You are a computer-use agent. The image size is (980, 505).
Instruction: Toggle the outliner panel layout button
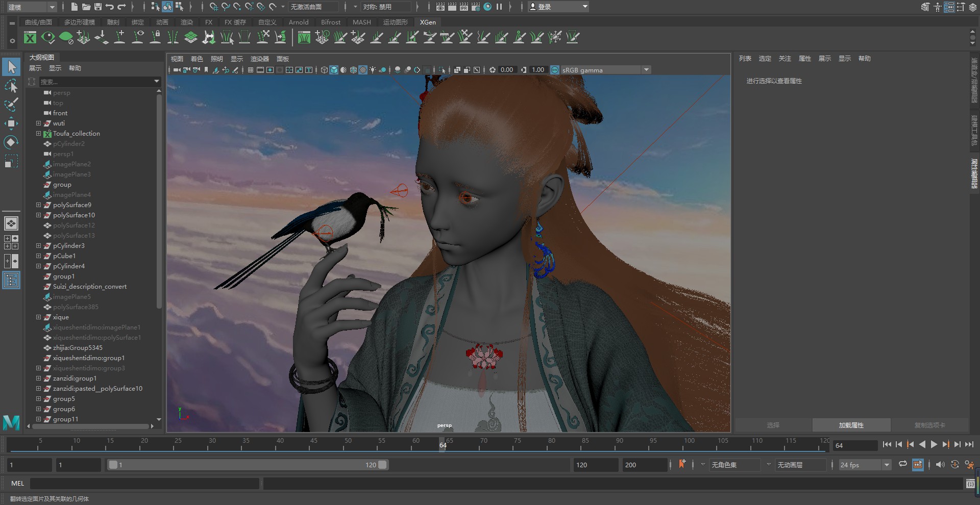[x=11, y=280]
